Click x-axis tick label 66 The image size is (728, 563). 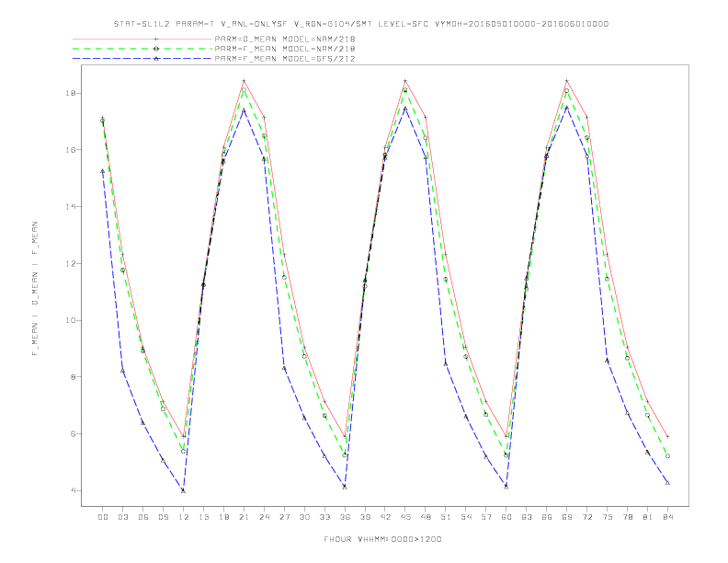547,517
